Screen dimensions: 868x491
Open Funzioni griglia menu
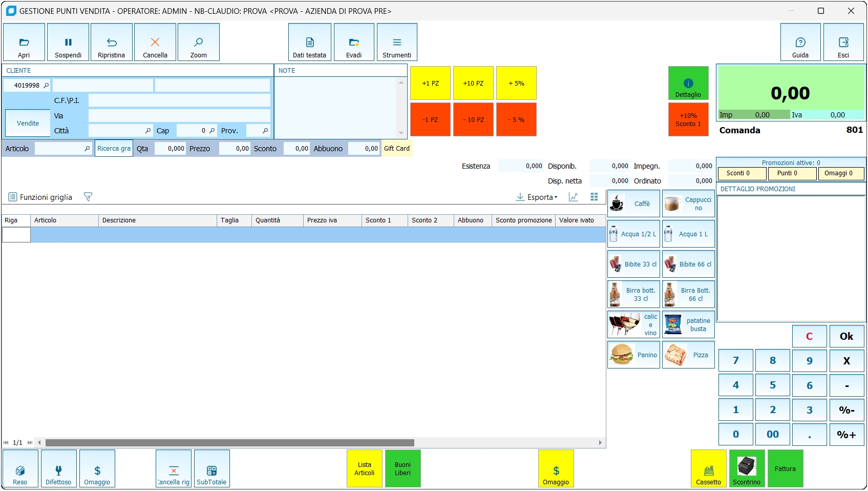[40, 197]
